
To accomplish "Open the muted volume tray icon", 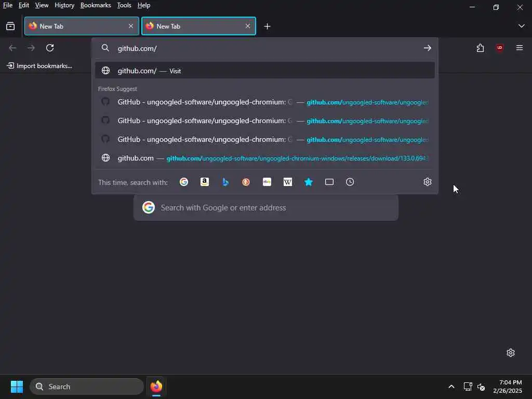I will 481,387.
